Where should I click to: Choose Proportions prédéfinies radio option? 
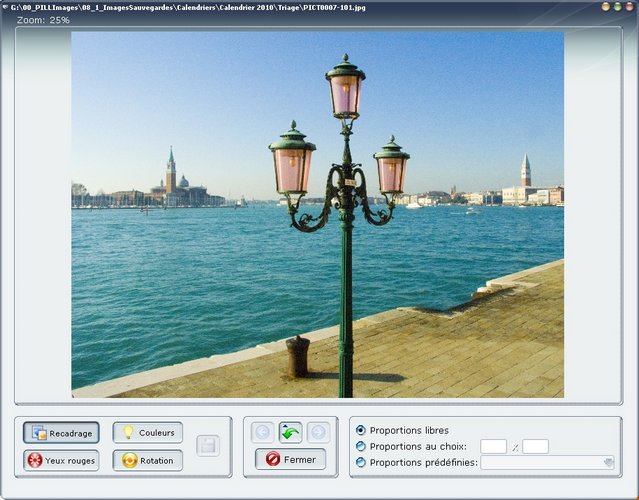361,462
